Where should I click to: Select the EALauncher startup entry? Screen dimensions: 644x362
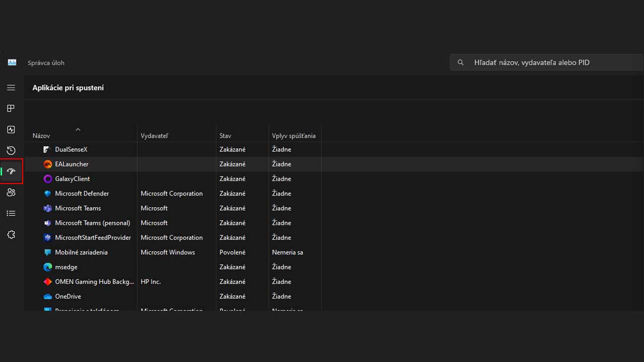pos(72,164)
